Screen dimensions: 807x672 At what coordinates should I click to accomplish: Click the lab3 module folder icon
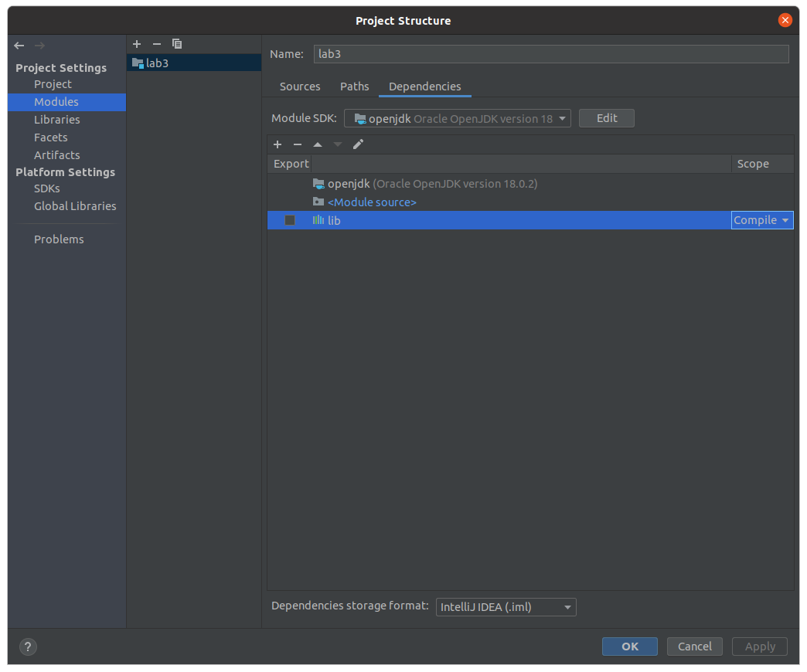(x=138, y=63)
